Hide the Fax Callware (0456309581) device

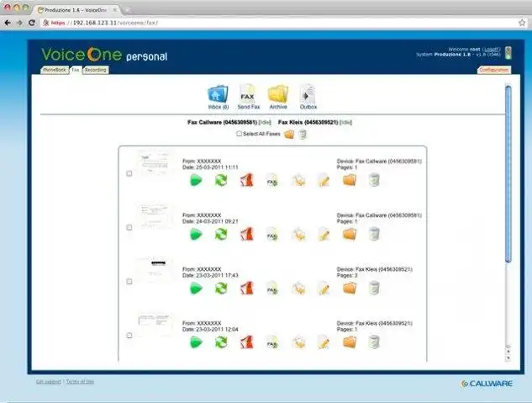pos(265,122)
